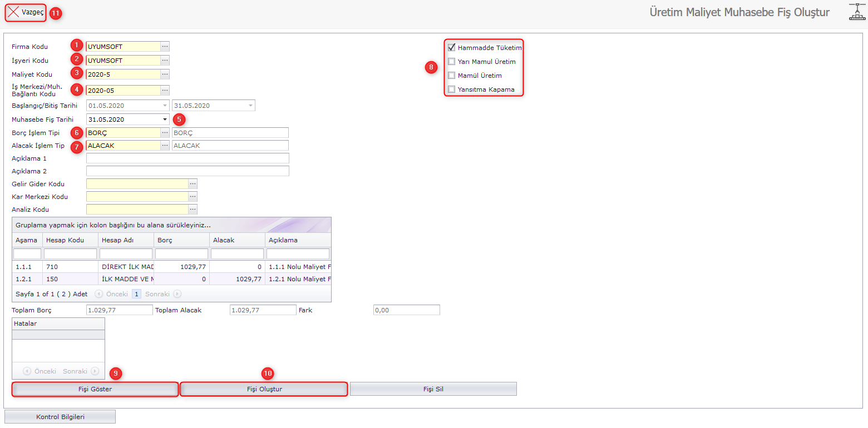Image resolution: width=868 pixels, height=428 pixels.
Task: Tick the Yansıtma Kapama checkbox
Action: pyautogui.click(x=452, y=89)
